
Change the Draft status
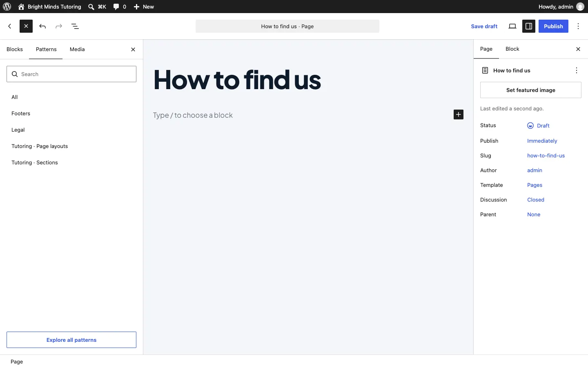pos(538,126)
